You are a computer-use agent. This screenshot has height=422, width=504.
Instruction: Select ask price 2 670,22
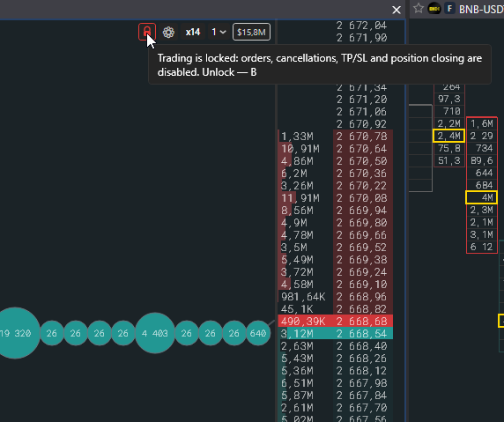[x=362, y=186]
